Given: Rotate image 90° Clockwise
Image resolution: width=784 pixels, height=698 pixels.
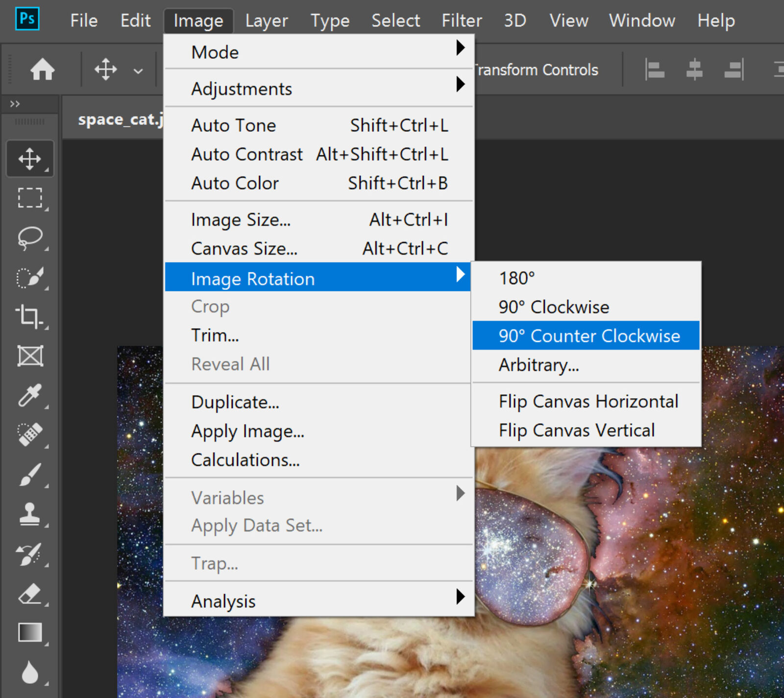Looking at the screenshot, I should tap(586, 307).
